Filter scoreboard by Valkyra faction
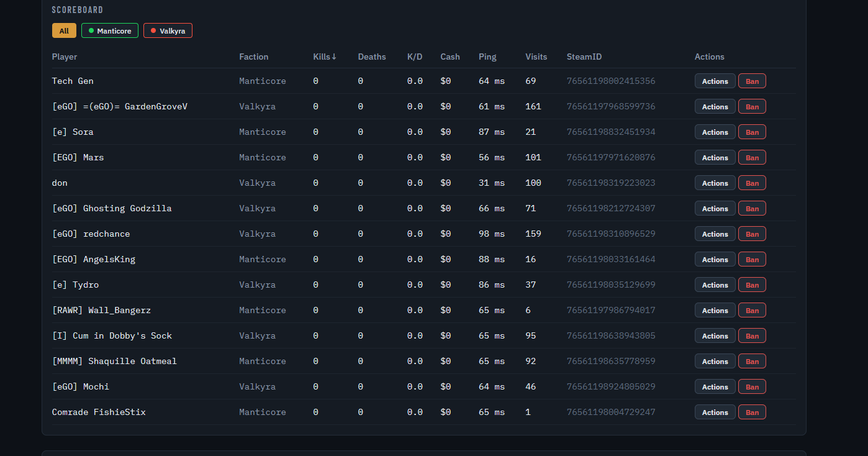The height and width of the screenshot is (456, 868). (x=168, y=30)
